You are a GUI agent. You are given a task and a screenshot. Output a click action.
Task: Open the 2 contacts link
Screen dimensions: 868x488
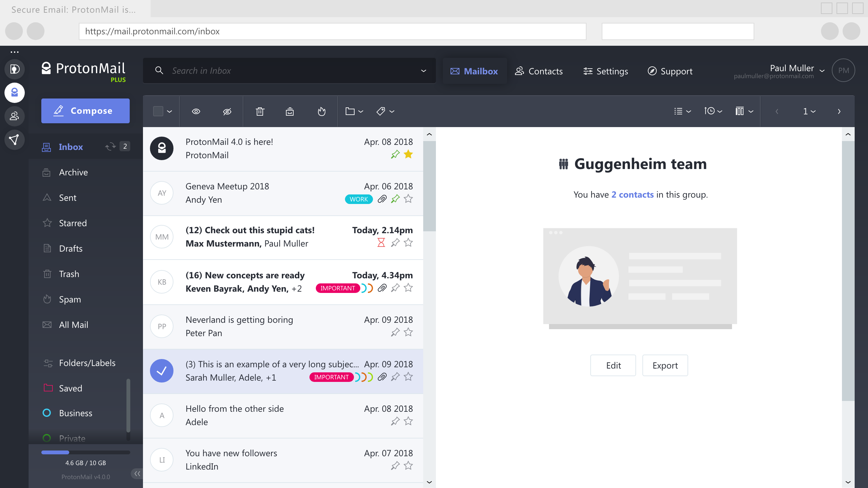632,194
